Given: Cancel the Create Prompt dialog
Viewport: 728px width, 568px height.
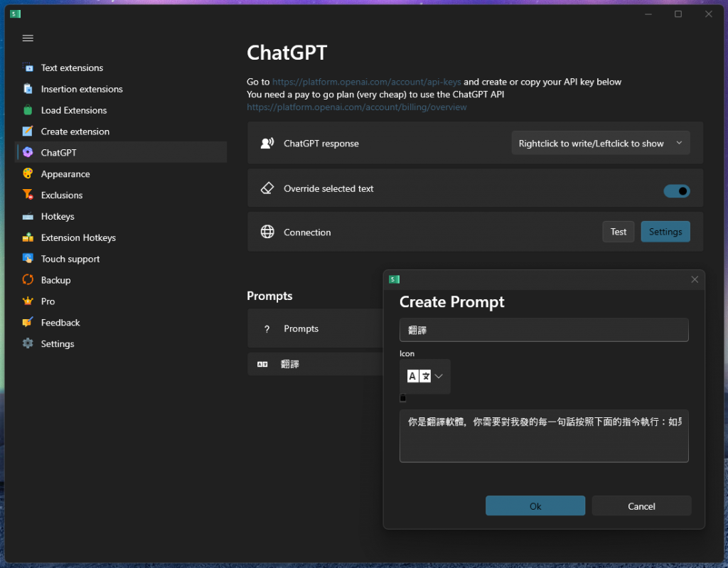Looking at the screenshot, I should (x=641, y=505).
